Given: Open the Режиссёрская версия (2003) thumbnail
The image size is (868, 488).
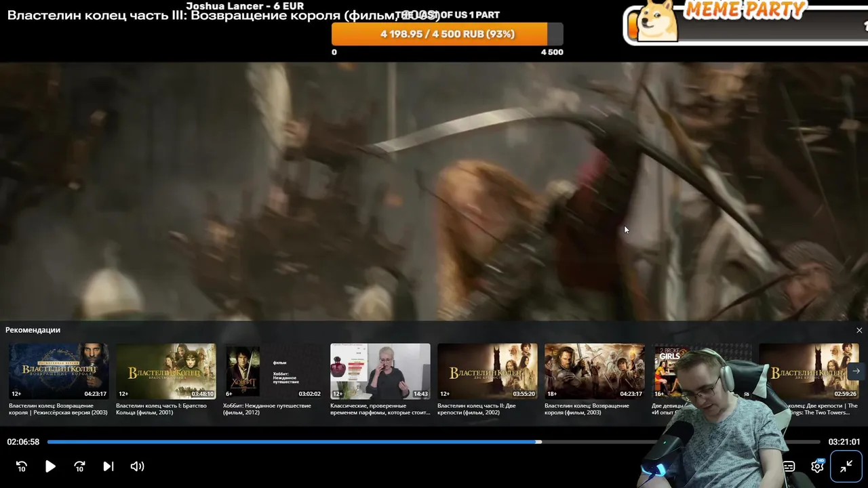Looking at the screenshot, I should tap(59, 371).
